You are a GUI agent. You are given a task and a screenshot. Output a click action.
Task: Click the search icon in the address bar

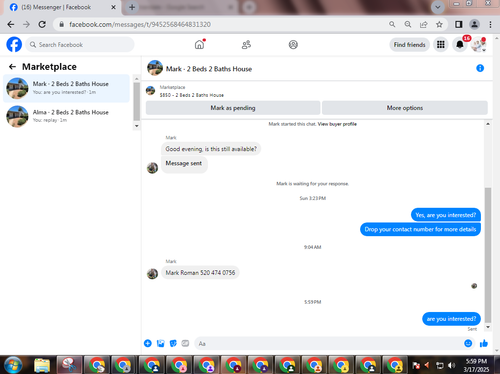click(392, 24)
